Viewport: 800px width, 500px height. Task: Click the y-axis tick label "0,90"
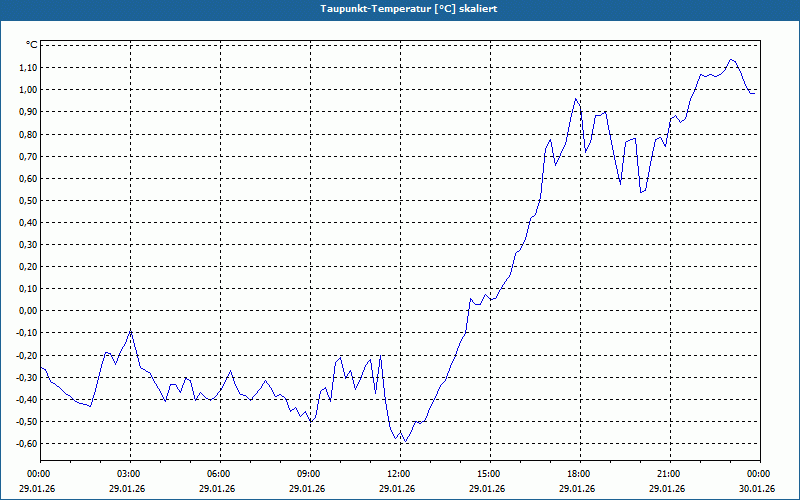[x=29, y=112]
